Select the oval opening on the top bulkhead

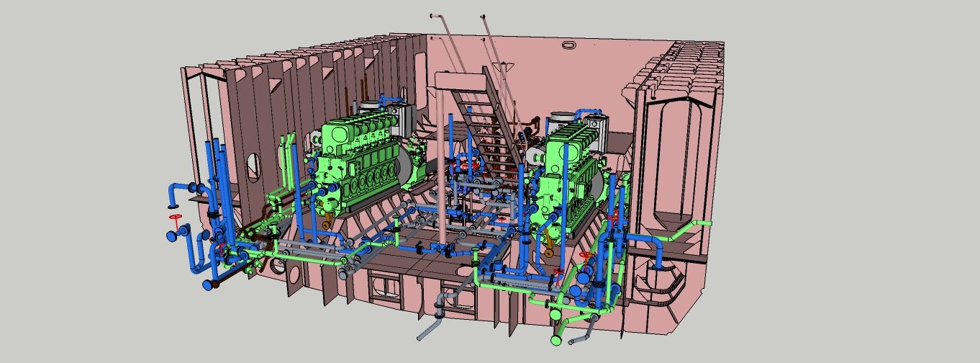point(569,47)
